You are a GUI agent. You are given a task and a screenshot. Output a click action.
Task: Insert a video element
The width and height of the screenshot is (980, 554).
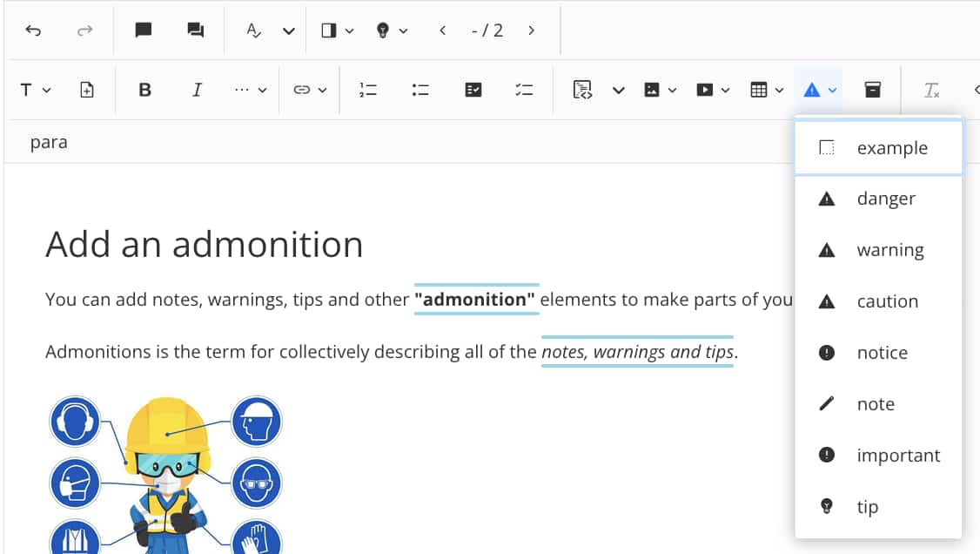coord(706,89)
